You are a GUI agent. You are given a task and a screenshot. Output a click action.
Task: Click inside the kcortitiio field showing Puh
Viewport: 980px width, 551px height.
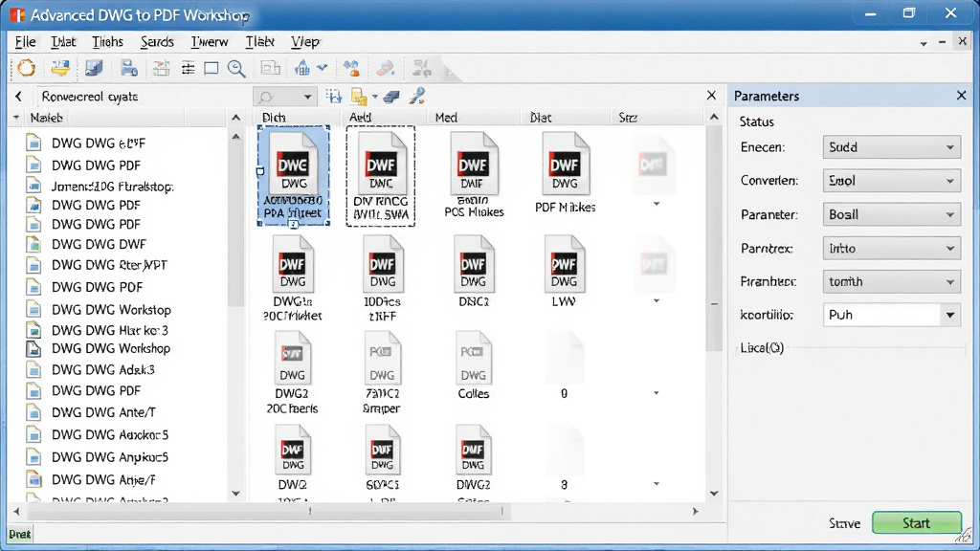881,315
